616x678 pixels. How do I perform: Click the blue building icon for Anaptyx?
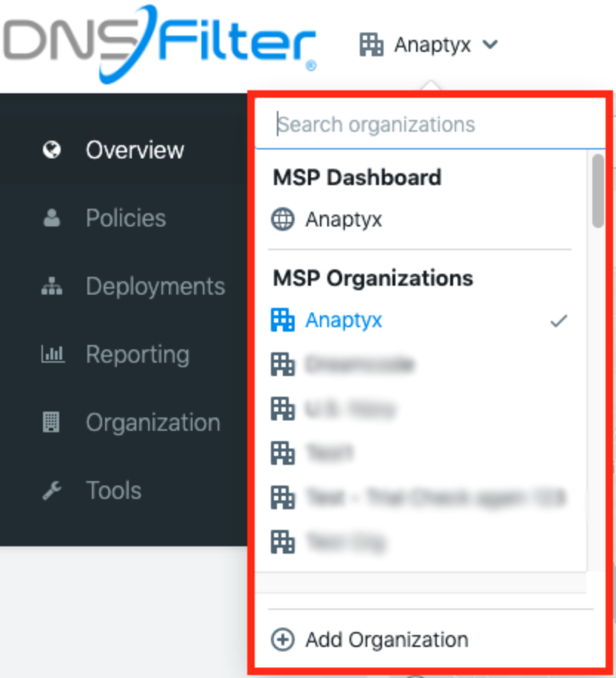[283, 320]
